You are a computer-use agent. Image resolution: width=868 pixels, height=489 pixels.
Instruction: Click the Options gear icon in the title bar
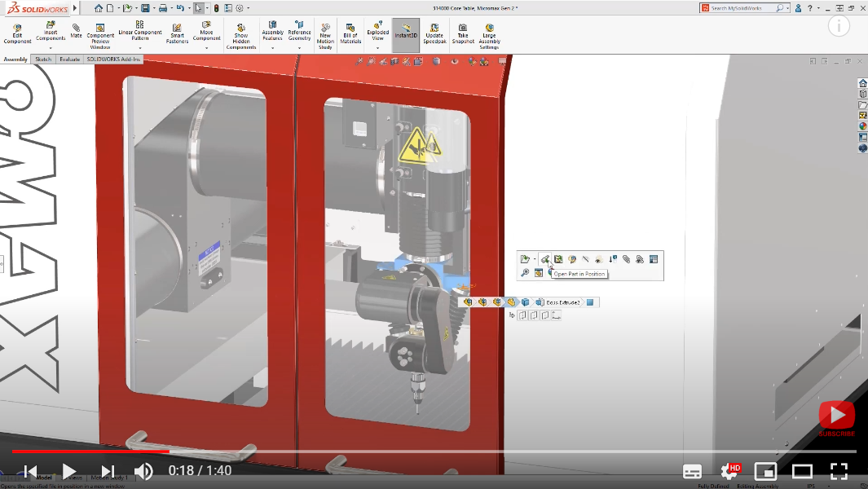click(240, 8)
